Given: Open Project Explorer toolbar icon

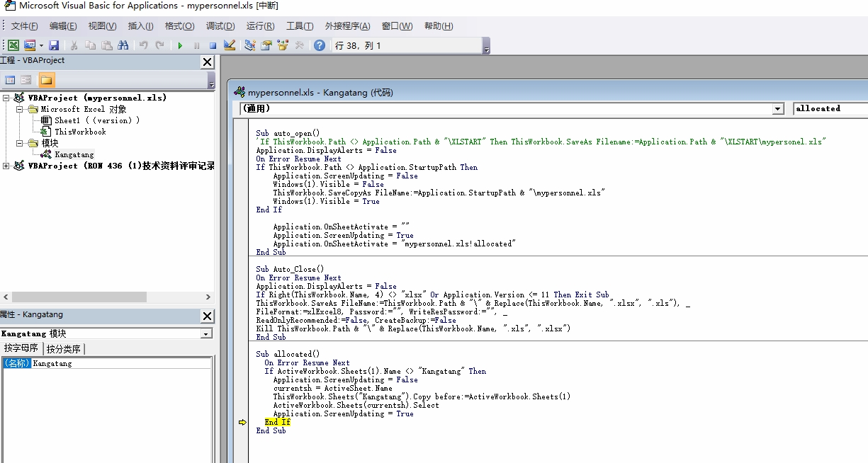Looking at the screenshot, I should tap(249, 45).
